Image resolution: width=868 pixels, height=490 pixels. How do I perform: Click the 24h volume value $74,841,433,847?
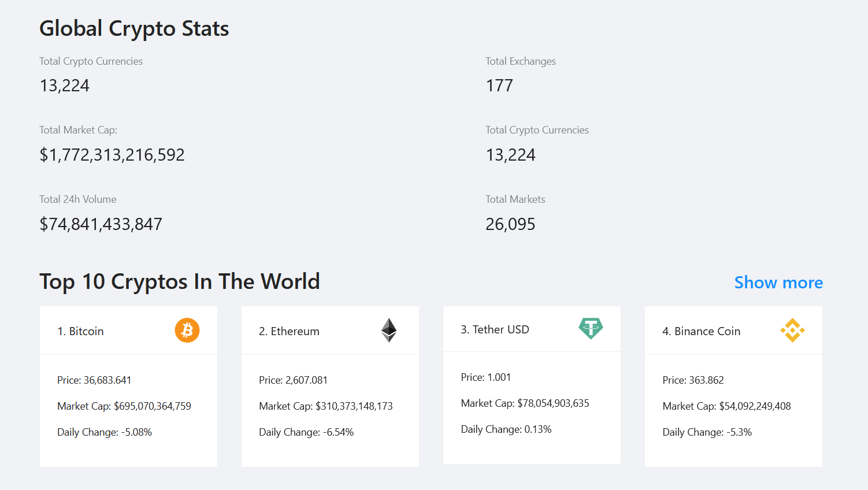(101, 224)
